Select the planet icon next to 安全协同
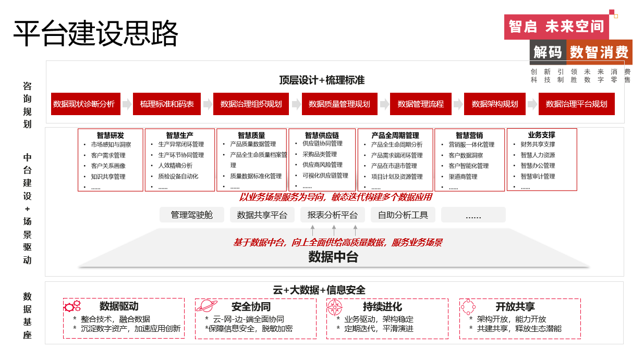This screenshot has height=348, width=644. pyautogui.click(x=205, y=306)
